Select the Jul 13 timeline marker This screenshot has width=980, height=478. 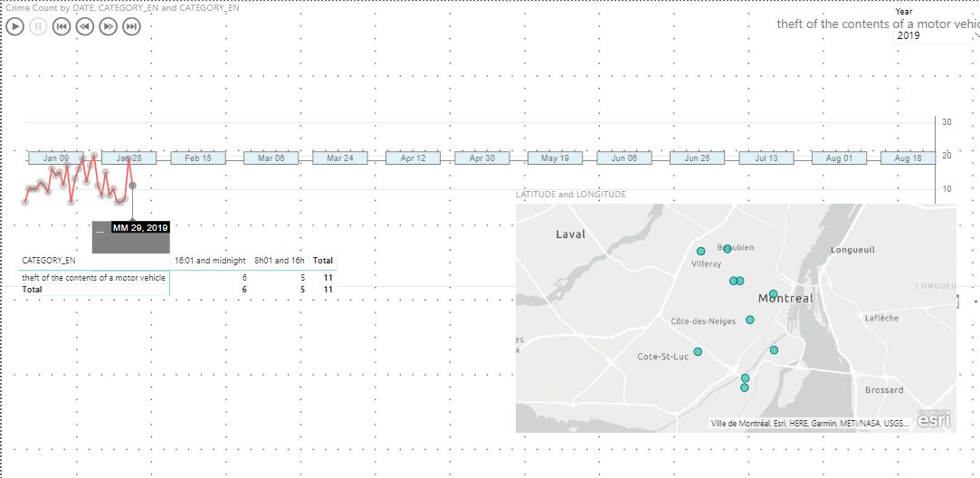click(x=766, y=158)
